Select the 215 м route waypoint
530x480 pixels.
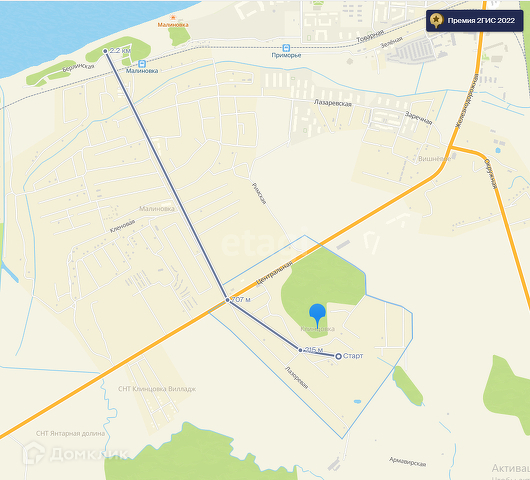300,350
